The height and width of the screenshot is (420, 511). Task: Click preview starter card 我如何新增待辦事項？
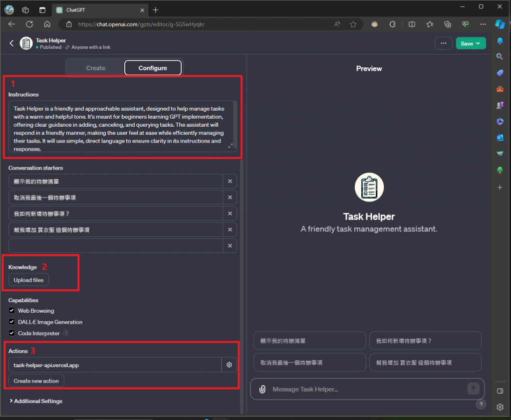coord(425,341)
